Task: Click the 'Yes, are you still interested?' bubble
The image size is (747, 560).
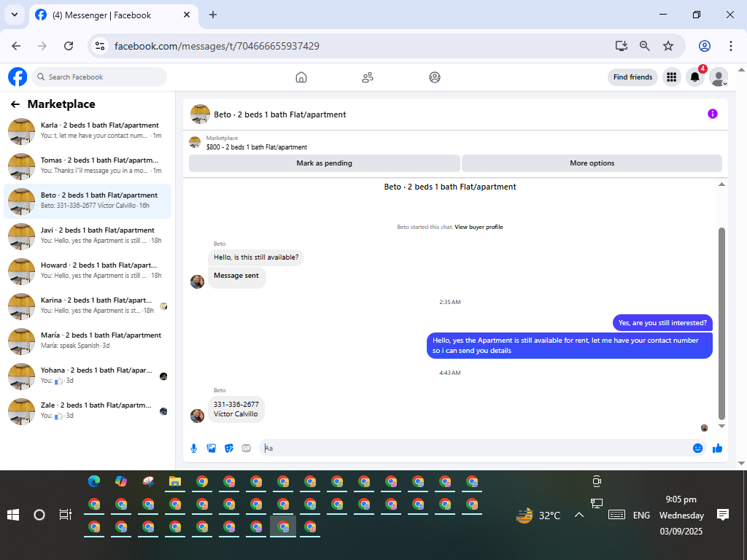Action: [x=662, y=323]
